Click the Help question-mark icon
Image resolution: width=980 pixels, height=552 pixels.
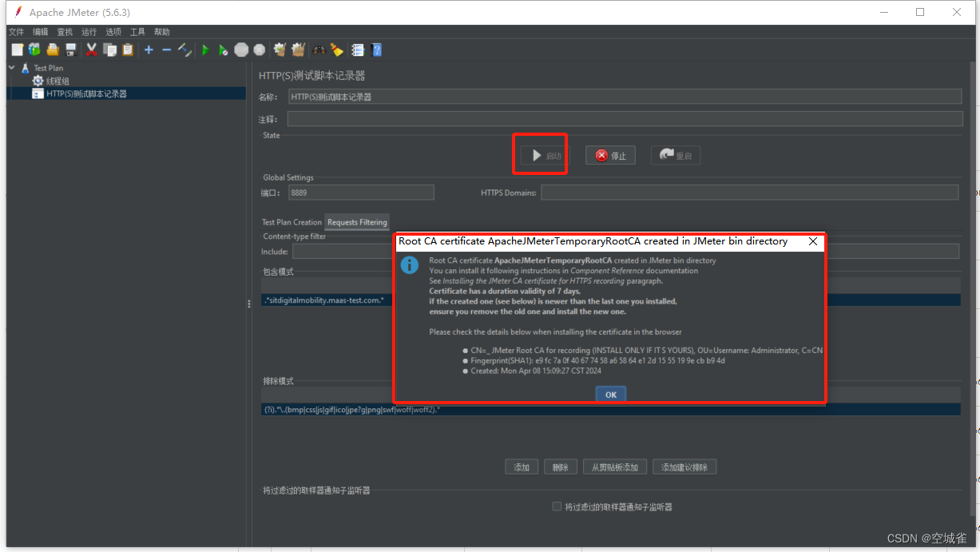[376, 50]
